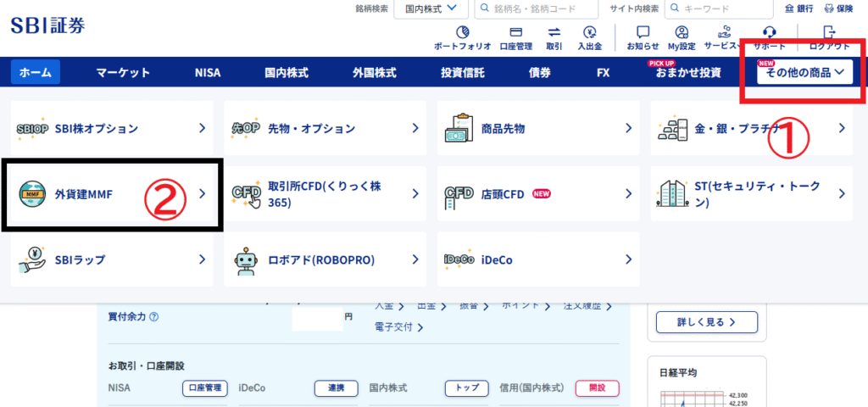Click 国内株式 トップ button

tap(467, 388)
